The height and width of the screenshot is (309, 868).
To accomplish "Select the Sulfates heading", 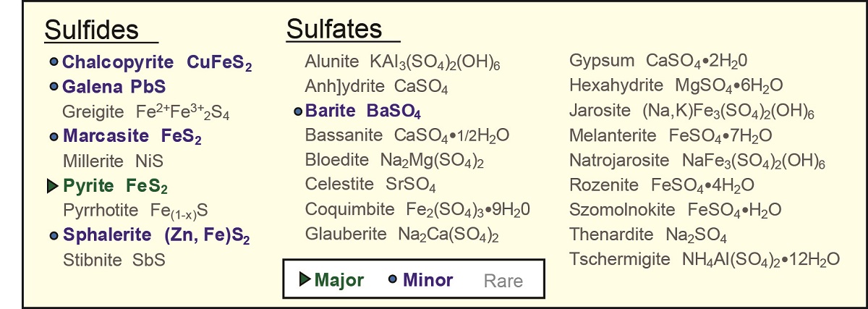I will [333, 29].
